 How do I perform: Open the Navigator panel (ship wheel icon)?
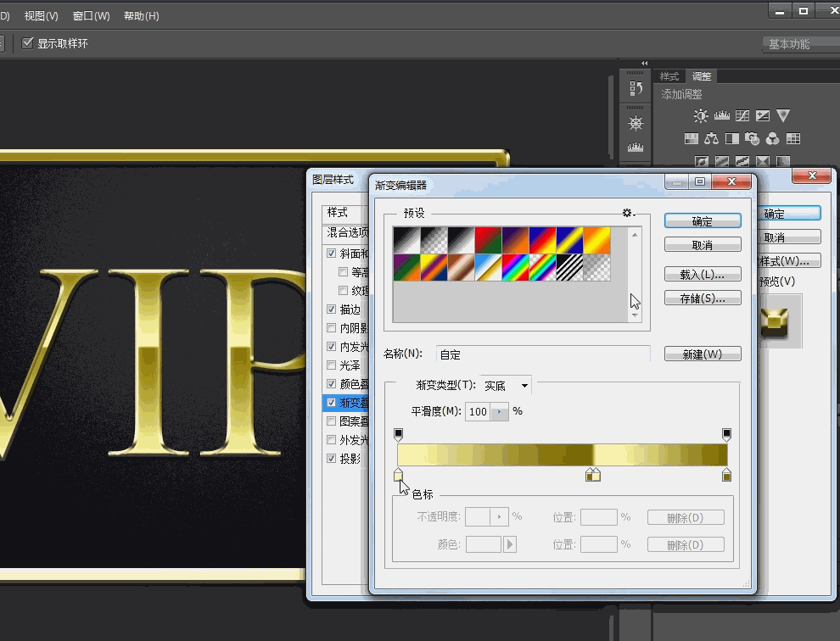pos(636,124)
